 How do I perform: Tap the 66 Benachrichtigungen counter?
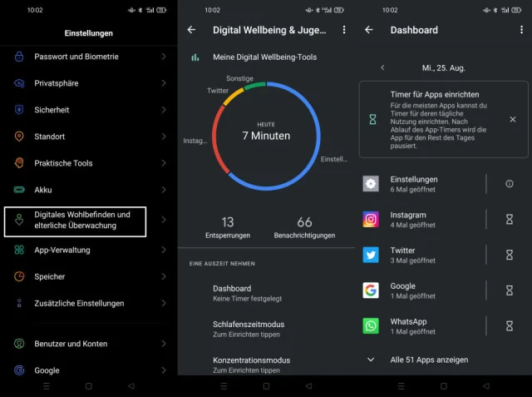(304, 227)
